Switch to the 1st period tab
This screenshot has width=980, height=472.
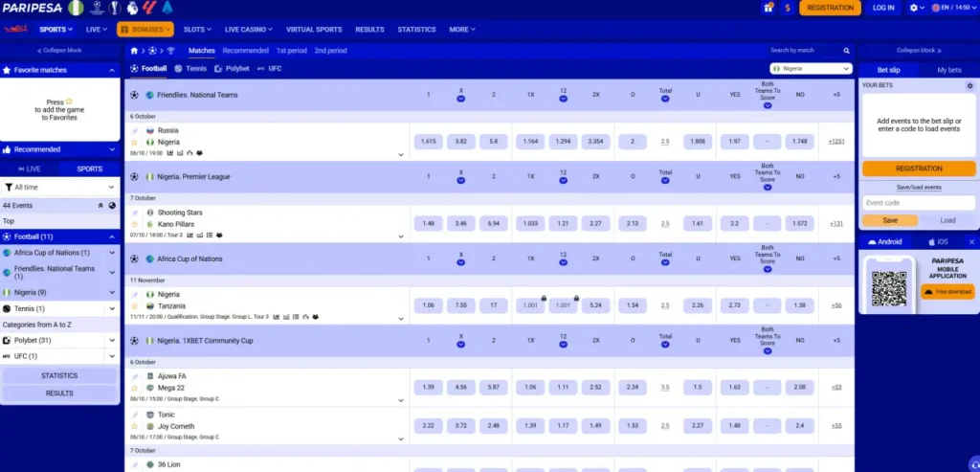pos(293,51)
